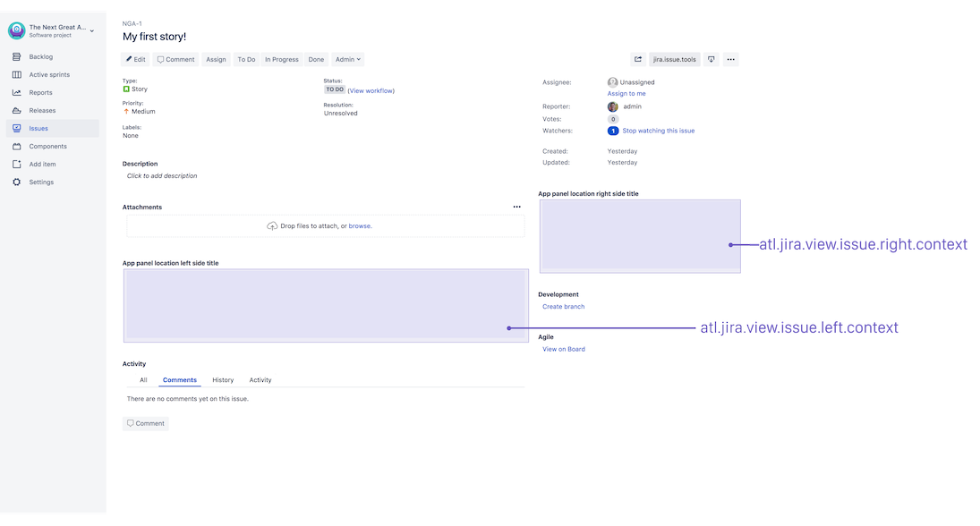This screenshot has width=980, height=526.
Task: Expand the project switcher chevron
Action: click(x=92, y=31)
